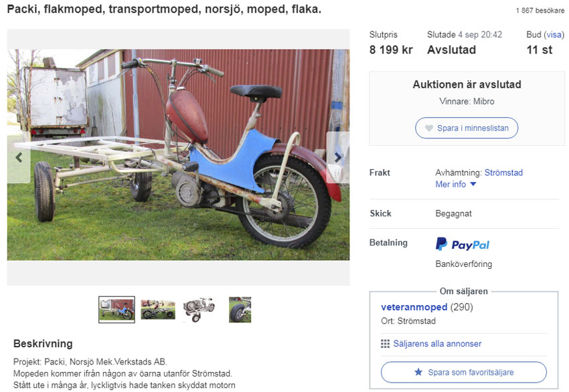
Task: View the fourth thumbnail of the wheel
Action: point(240,309)
